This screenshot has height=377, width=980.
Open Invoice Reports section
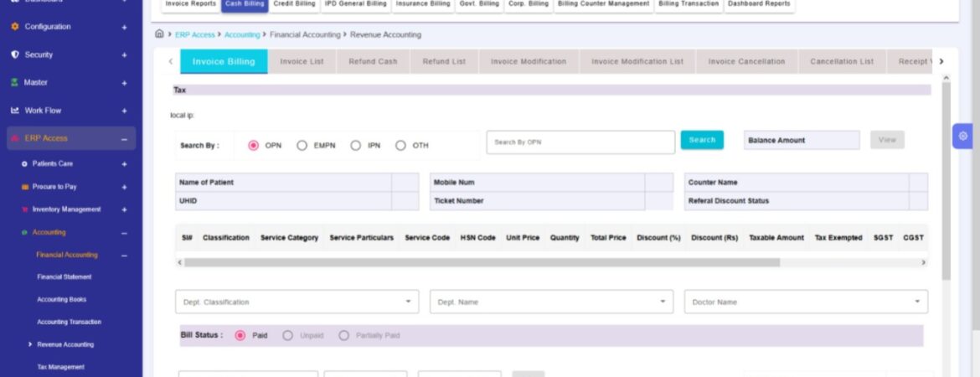[x=191, y=4]
